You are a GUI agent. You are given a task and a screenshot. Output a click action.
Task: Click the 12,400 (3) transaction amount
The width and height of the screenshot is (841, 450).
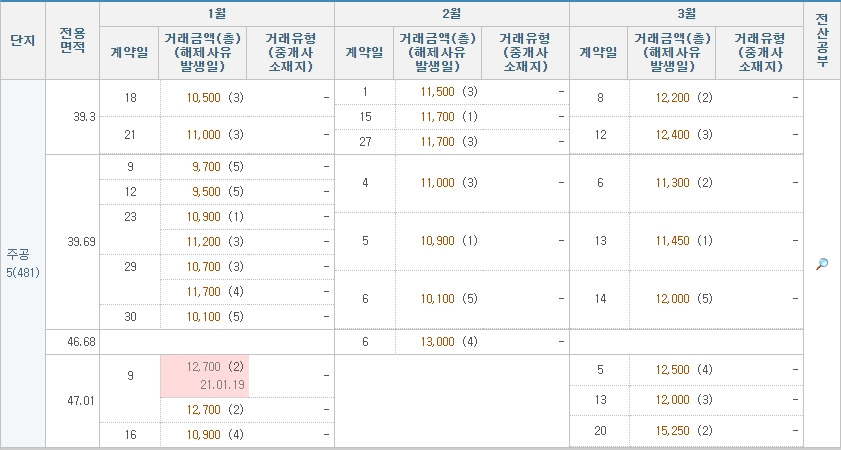684,135
